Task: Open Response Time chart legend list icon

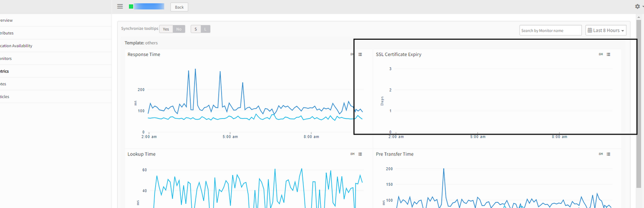Action: (x=360, y=54)
